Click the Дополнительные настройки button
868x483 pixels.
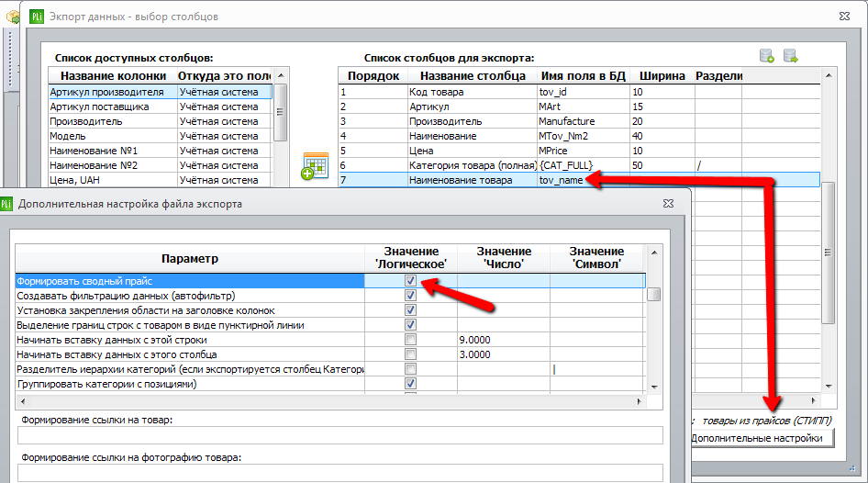(762, 438)
